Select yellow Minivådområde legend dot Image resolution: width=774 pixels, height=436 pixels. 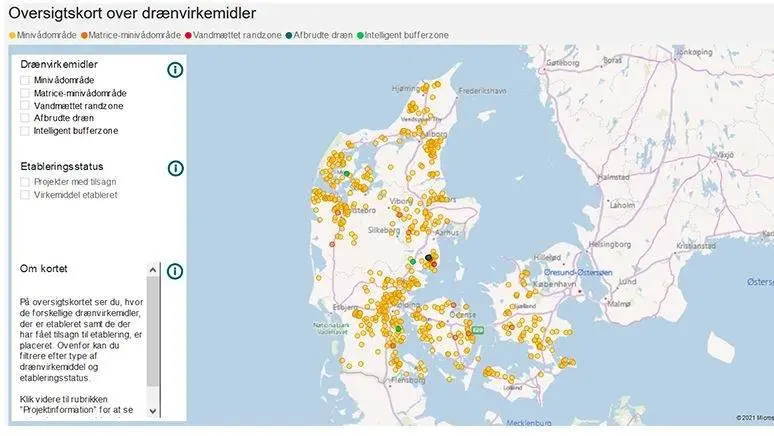pos(12,36)
